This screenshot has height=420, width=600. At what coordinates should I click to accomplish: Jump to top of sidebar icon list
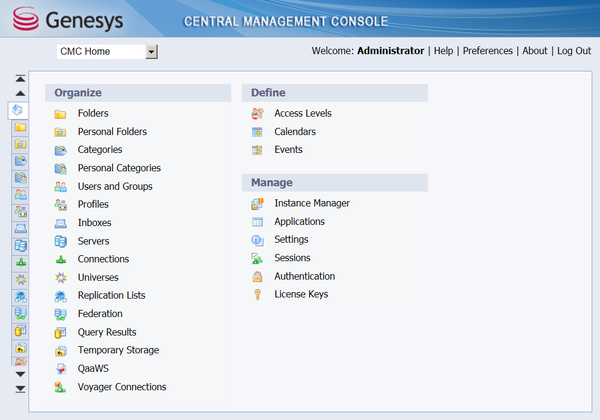pos(20,78)
